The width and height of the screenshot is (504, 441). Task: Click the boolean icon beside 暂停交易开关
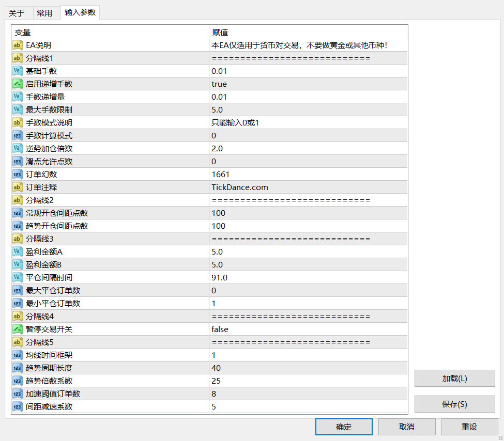[x=17, y=329]
